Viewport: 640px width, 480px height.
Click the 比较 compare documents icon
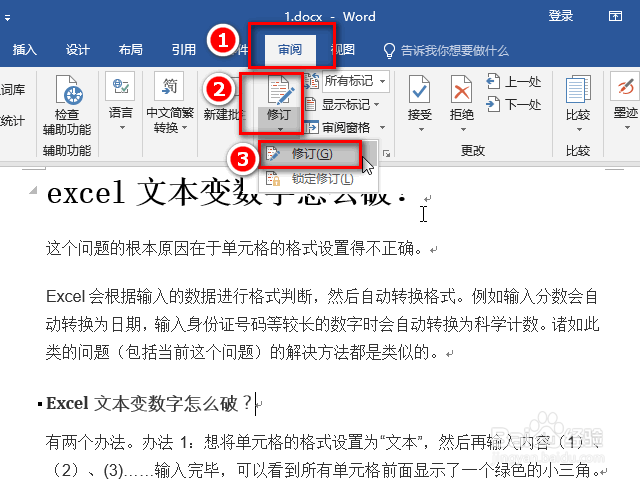578,90
